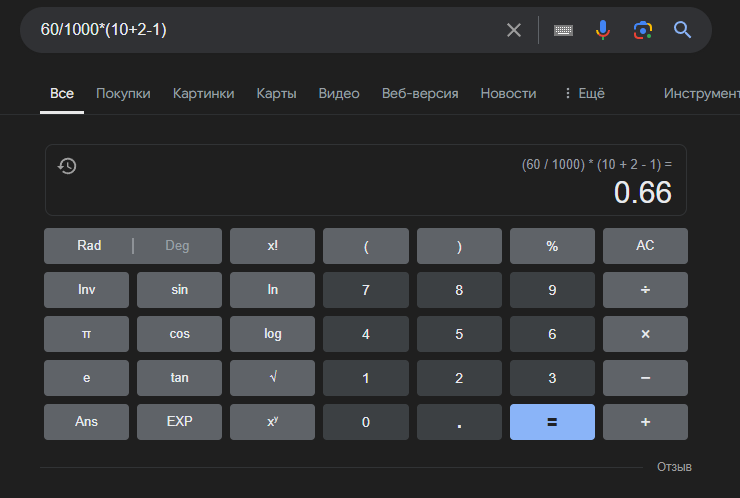Screen dimensions: 740x498
Task: Open the Новости tab
Action: tap(508, 93)
